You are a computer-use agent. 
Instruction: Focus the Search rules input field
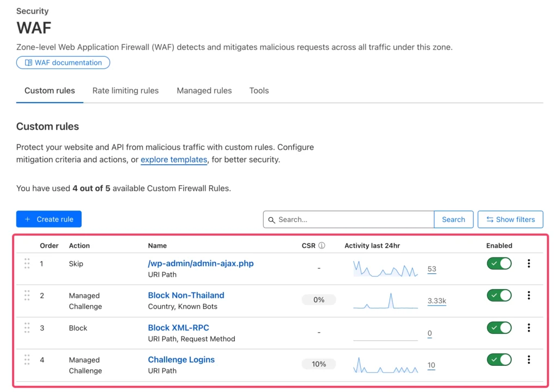pyautogui.click(x=348, y=219)
